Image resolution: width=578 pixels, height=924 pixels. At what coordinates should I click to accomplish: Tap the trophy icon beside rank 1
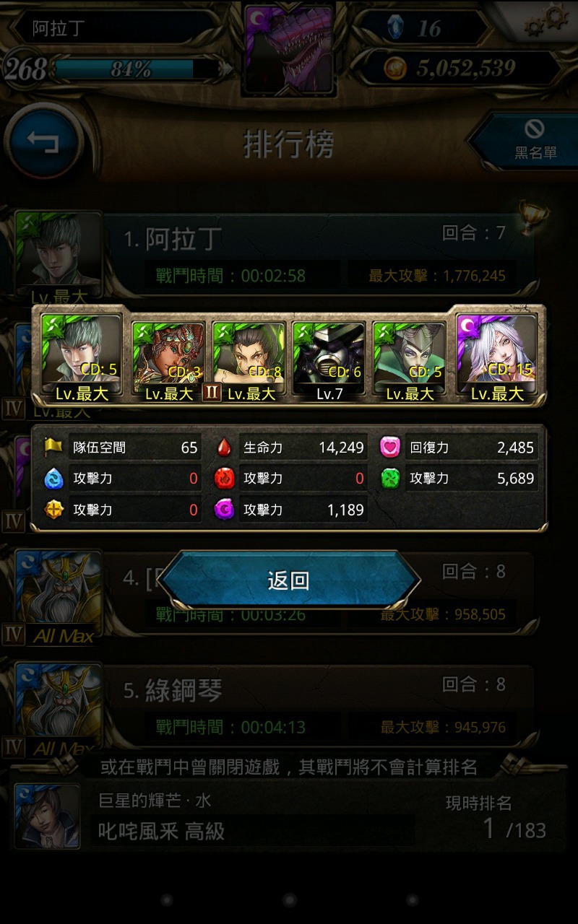coord(532,217)
